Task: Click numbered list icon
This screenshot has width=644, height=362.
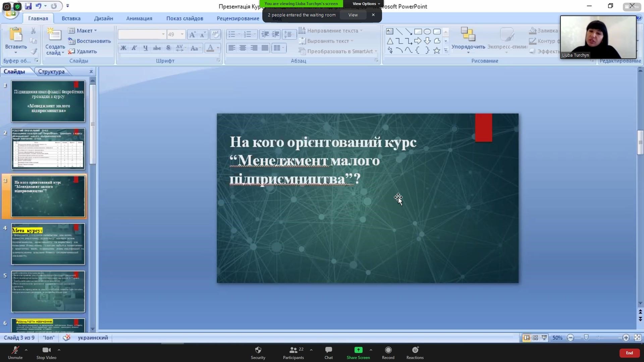Action: [248, 34]
